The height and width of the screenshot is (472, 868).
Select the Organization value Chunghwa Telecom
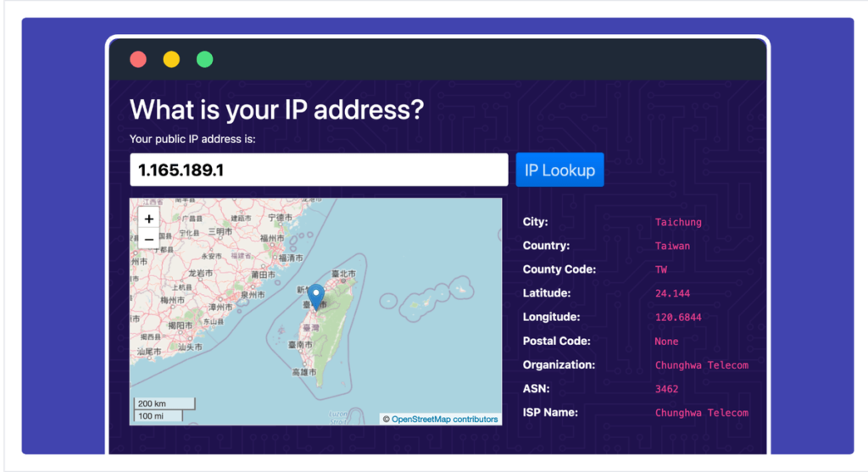click(x=702, y=365)
